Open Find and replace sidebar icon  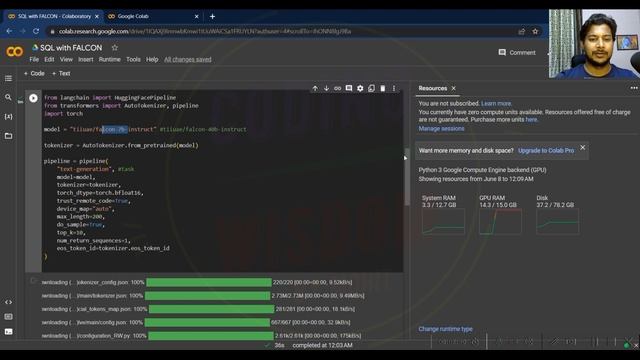8,97
